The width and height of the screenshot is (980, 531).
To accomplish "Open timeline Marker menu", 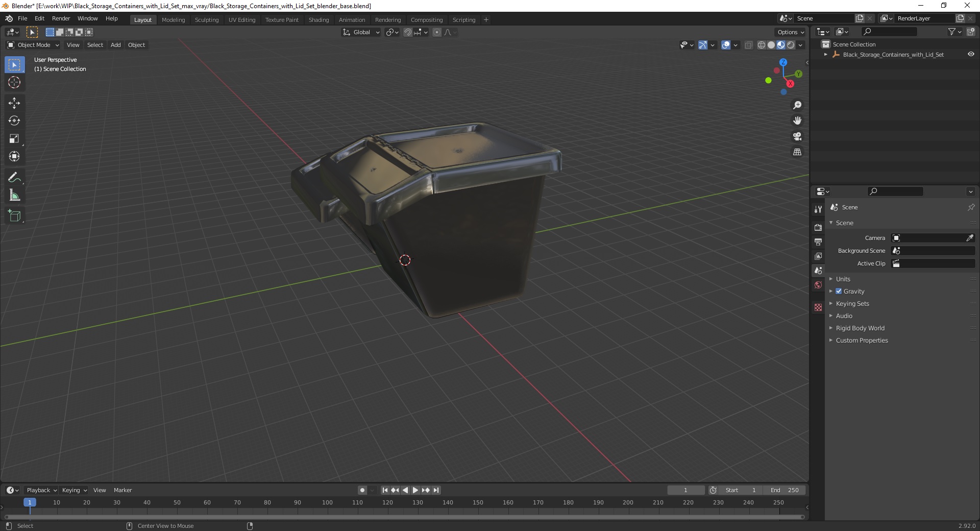I will 122,490.
